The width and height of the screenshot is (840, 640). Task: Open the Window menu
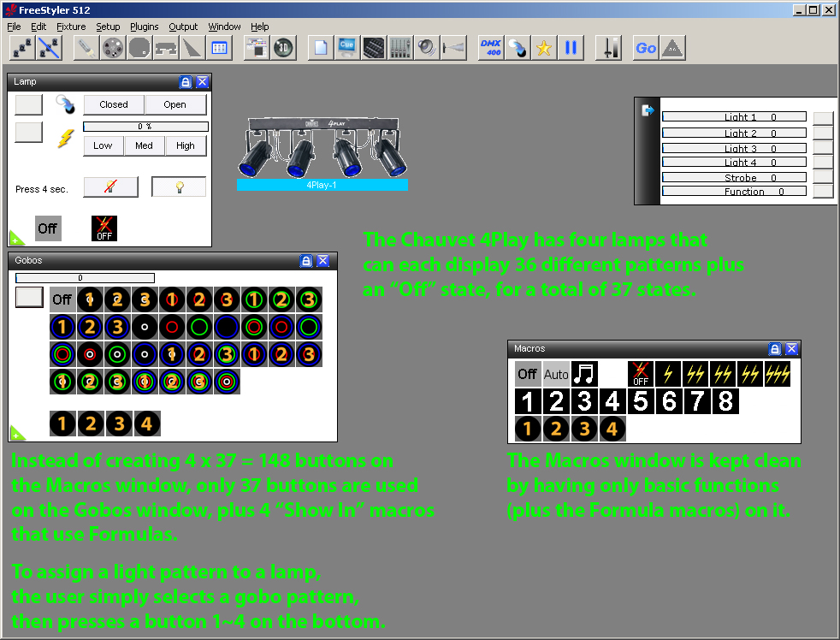pyautogui.click(x=224, y=27)
